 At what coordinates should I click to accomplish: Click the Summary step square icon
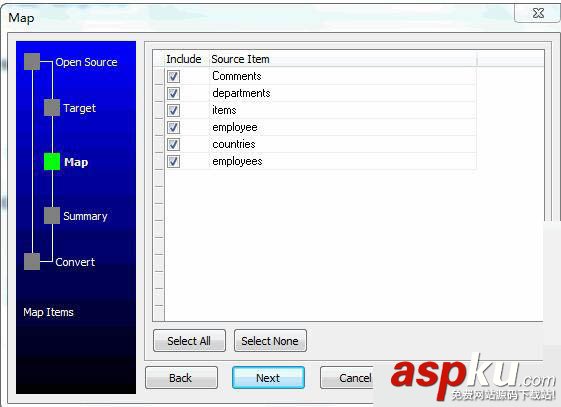click(52, 216)
